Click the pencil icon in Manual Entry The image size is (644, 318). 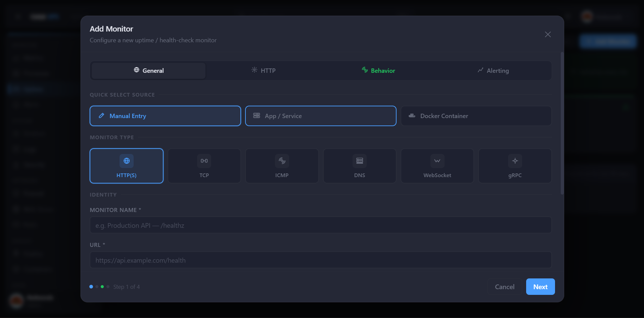pyautogui.click(x=101, y=115)
